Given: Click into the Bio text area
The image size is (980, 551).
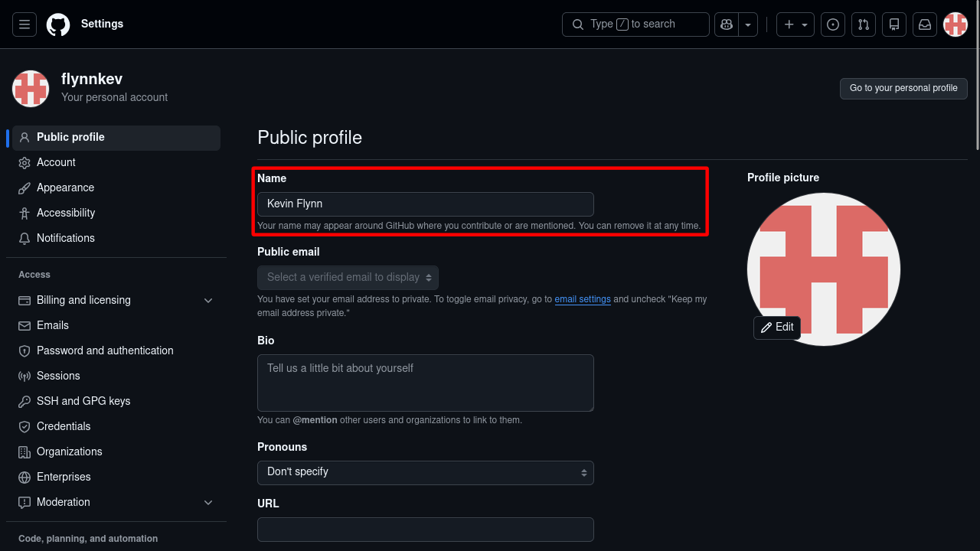Looking at the screenshot, I should click(x=426, y=383).
